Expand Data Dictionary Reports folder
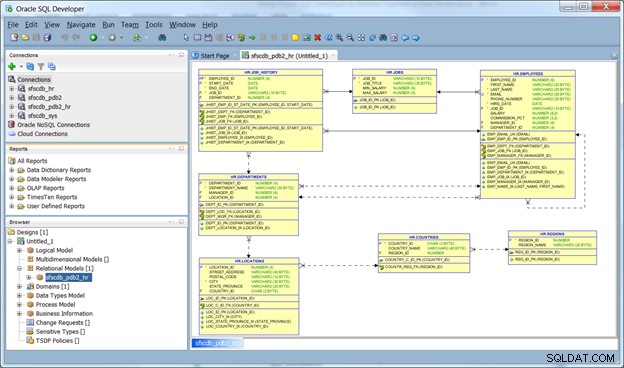Viewport: 624px width, 368px height. (x=12, y=170)
